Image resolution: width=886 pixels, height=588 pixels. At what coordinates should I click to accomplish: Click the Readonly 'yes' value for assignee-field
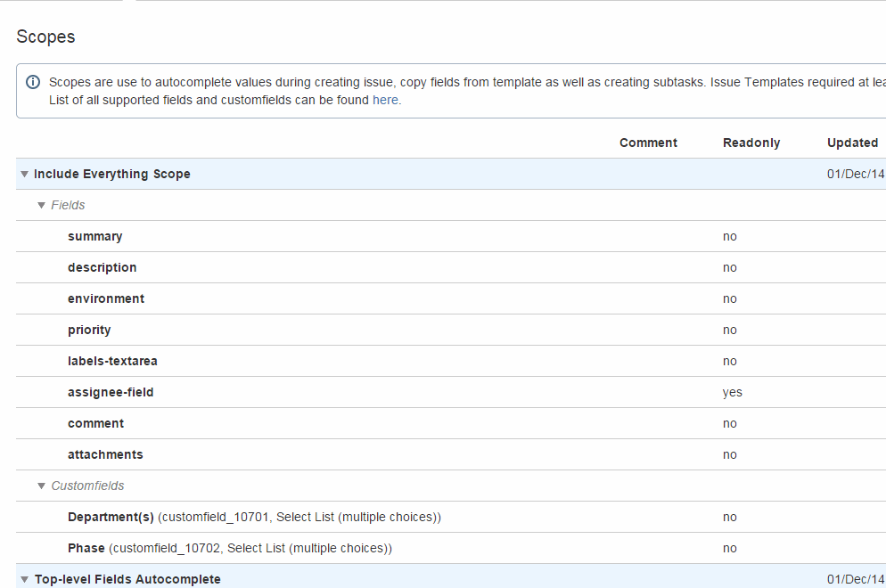[x=733, y=393]
